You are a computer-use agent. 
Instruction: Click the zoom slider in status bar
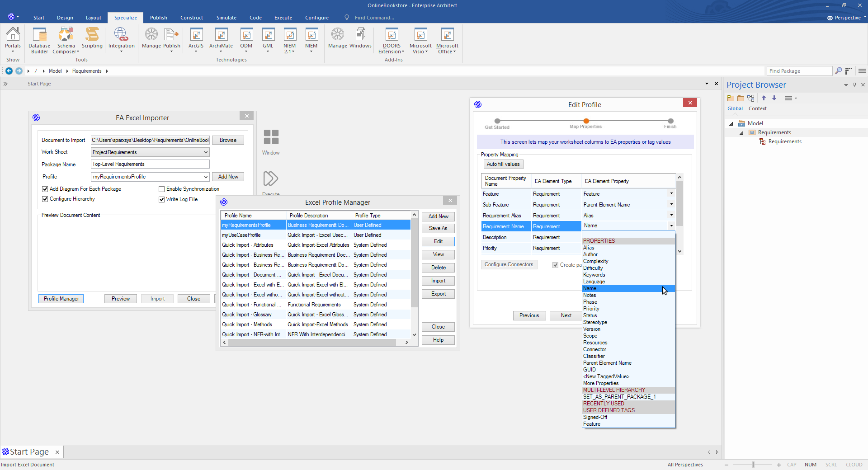[x=753, y=465]
